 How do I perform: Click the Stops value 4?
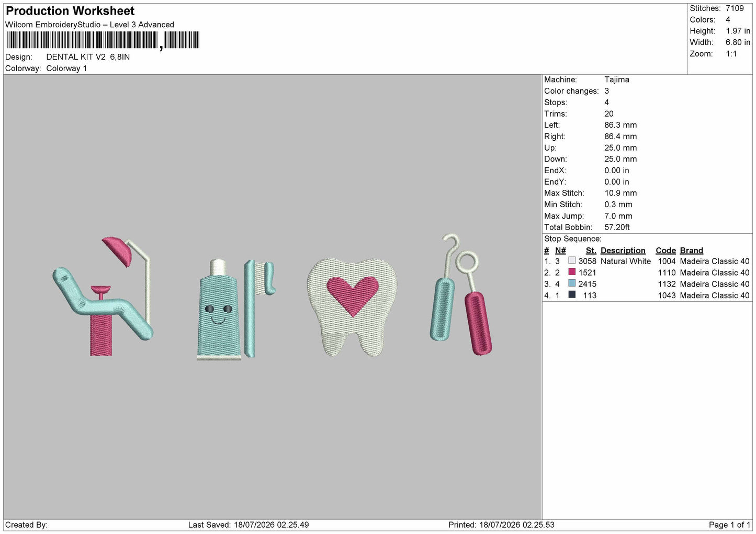click(x=607, y=103)
